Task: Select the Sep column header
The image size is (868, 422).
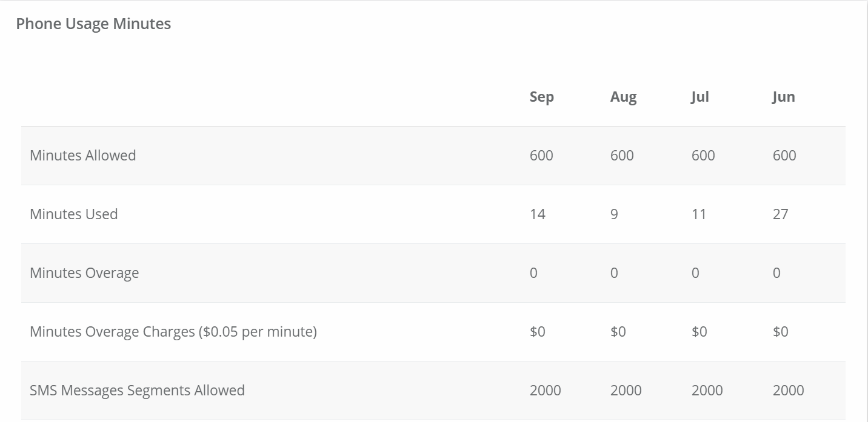Action: coord(541,97)
